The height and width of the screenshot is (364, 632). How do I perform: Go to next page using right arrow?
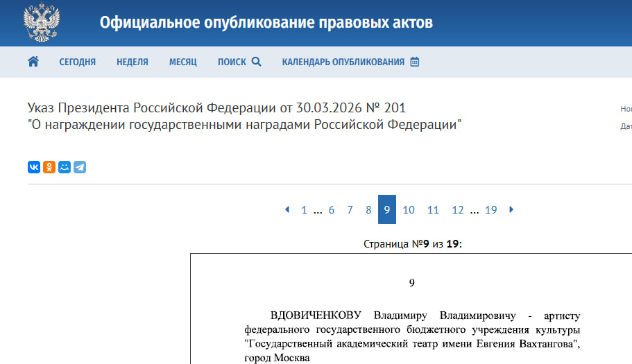(512, 209)
